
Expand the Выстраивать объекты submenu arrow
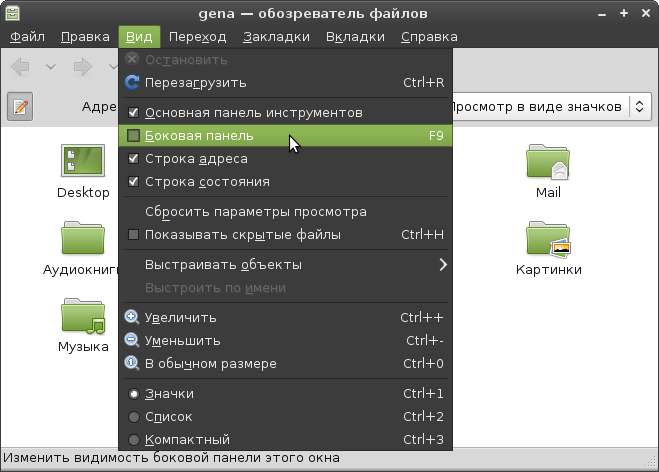tap(443, 265)
